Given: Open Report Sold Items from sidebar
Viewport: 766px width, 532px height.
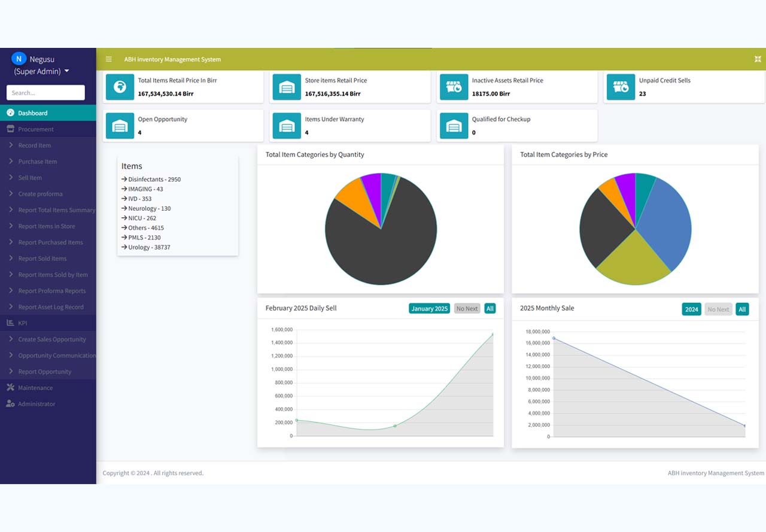Looking at the screenshot, I should pyautogui.click(x=42, y=259).
